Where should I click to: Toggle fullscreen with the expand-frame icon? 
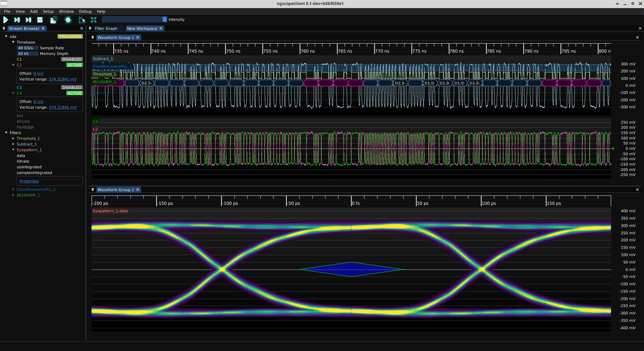pyautogui.click(x=94, y=20)
